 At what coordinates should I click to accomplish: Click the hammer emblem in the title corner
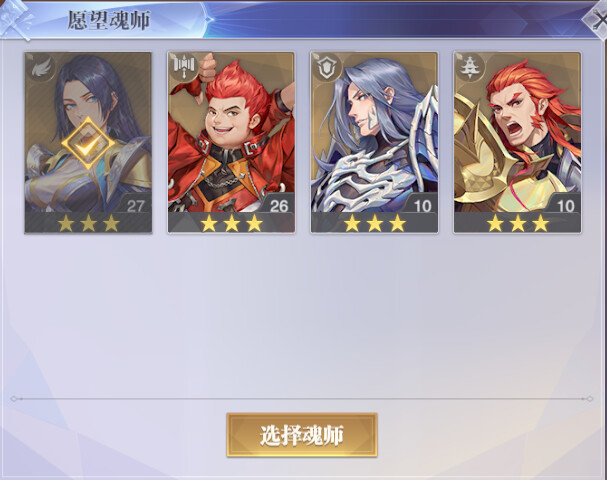pos(15,20)
